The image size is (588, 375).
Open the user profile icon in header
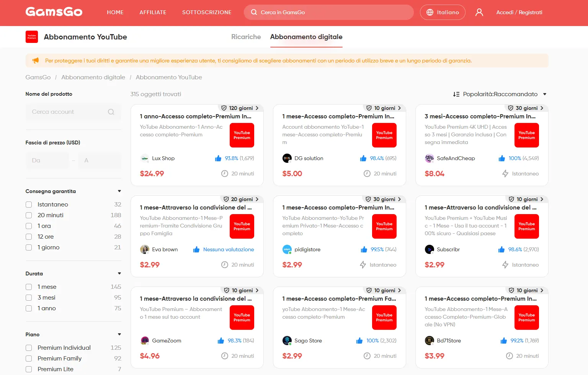tap(479, 12)
